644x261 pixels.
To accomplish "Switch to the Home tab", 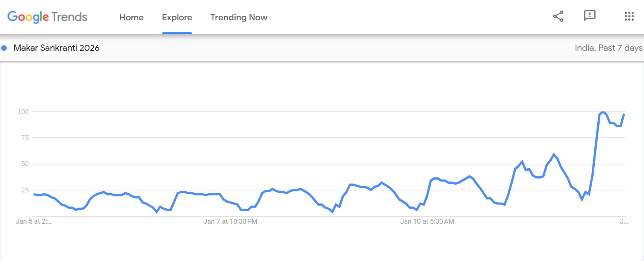I will [x=131, y=17].
